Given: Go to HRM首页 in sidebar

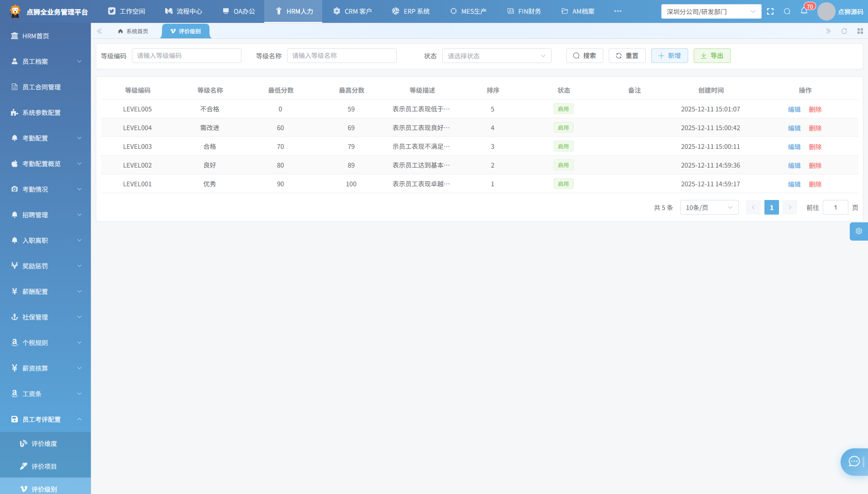Looking at the screenshot, I should 46,36.
